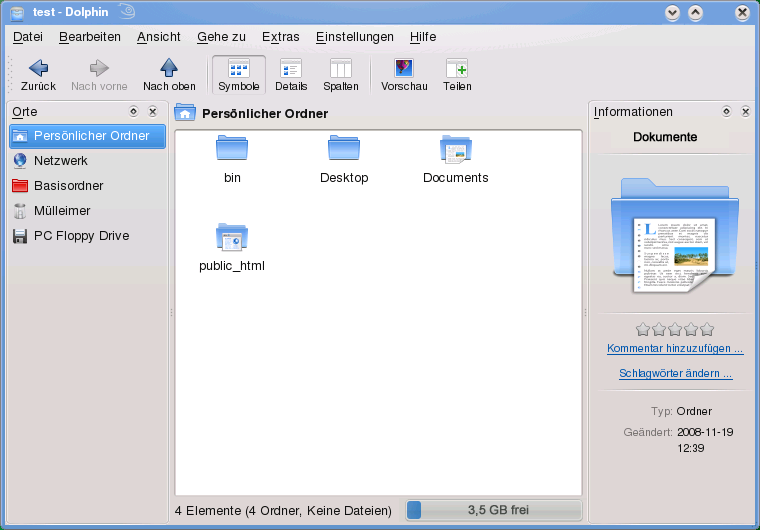
Task: Click the large Dokumente folder preview
Action: click(675, 236)
